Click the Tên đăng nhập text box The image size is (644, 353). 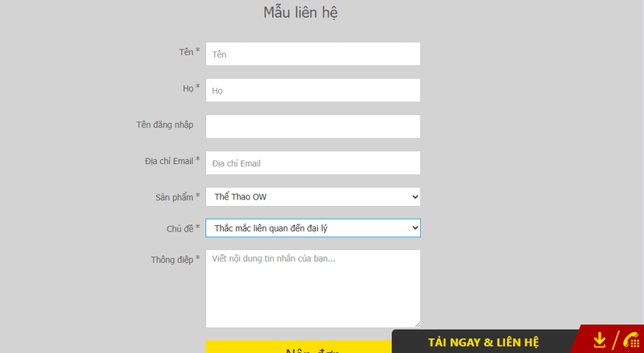click(x=312, y=126)
